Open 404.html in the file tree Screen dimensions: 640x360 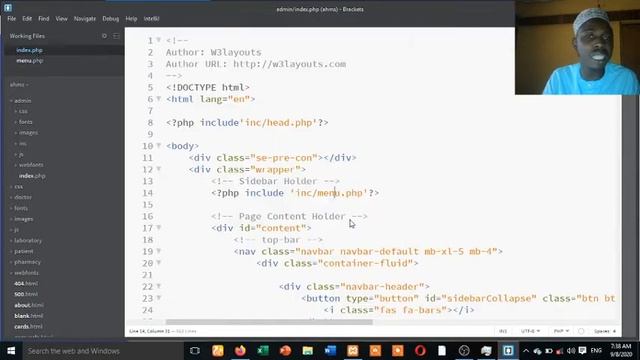[x=26, y=284]
